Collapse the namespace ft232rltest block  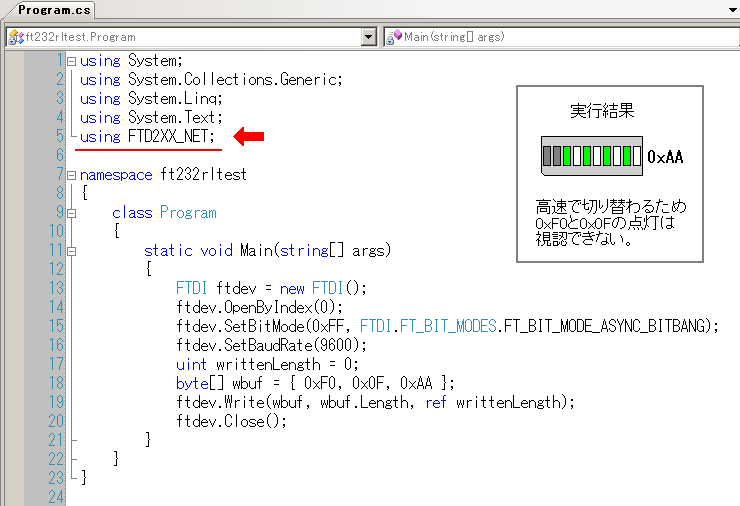(71, 176)
